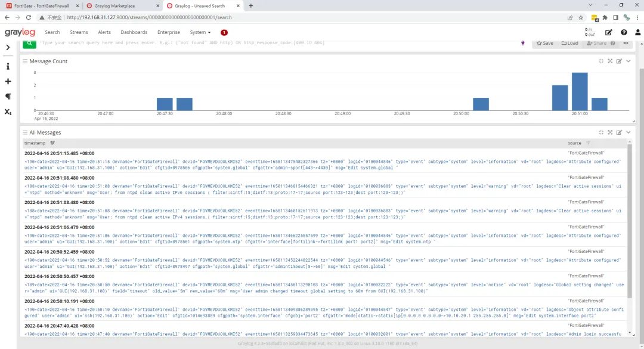Open a new browser tab

[251, 6]
